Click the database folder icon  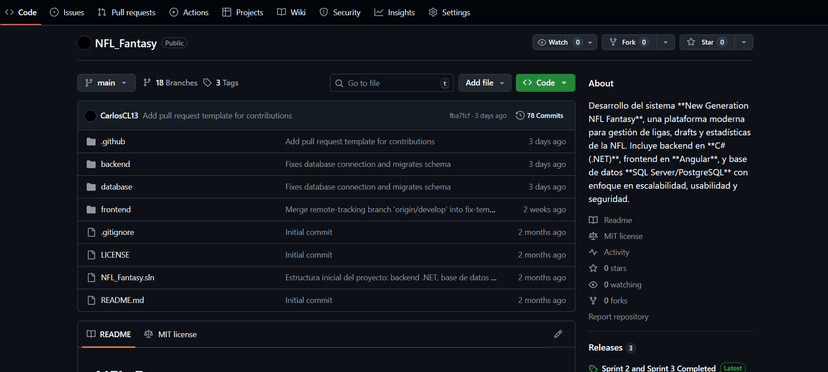click(x=91, y=187)
